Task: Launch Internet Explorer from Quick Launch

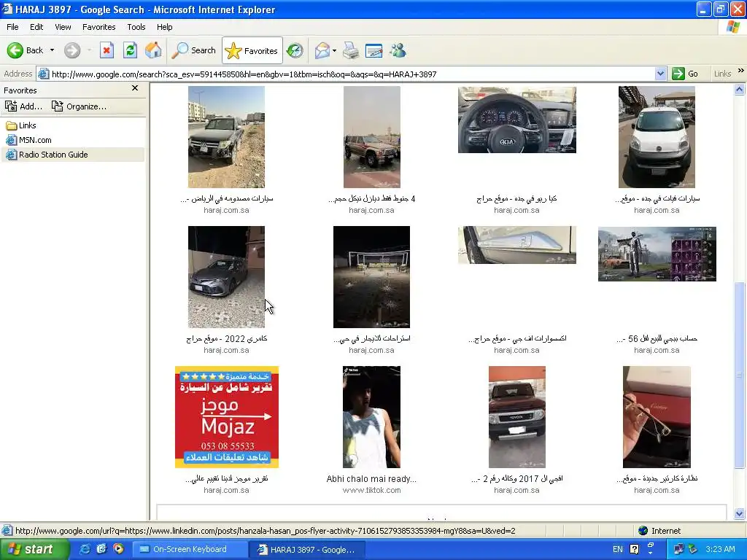Action: coord(85,549)
